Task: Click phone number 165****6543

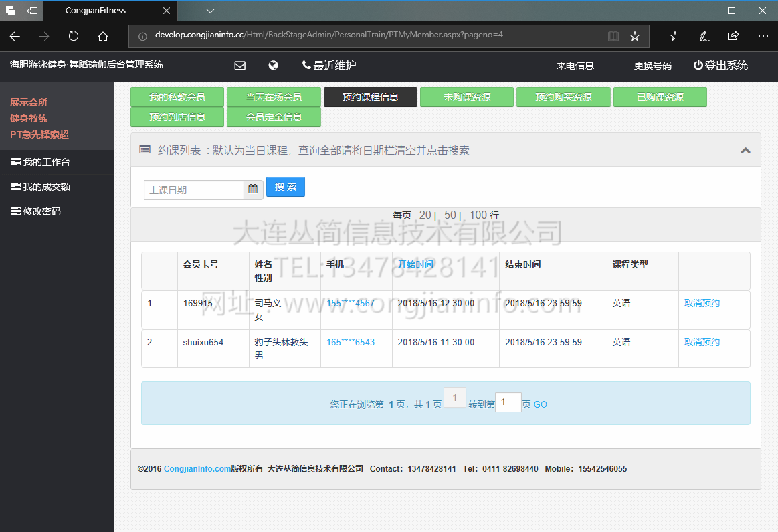Action: 351,342
